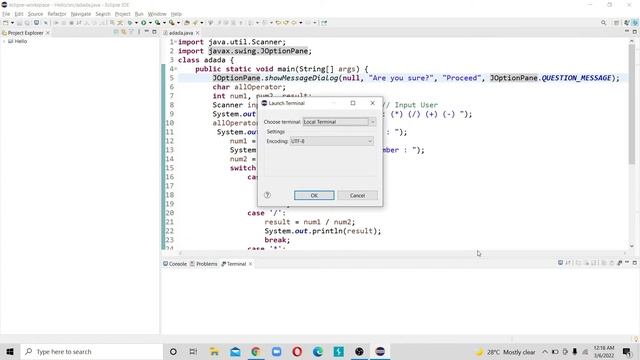Click Cancel in Launch Terminal dialog
The image size is (640, 360).
[x=357, y=195]
